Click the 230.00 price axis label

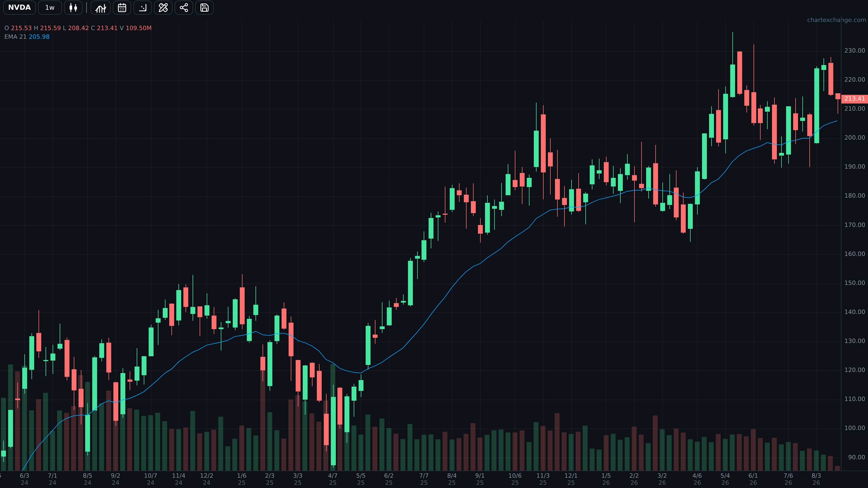point(854,50)
